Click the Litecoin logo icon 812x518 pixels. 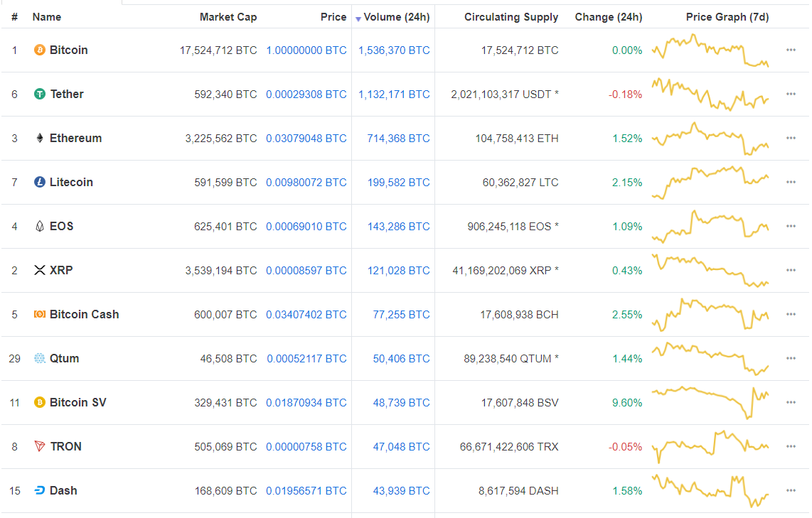[40, 182]
